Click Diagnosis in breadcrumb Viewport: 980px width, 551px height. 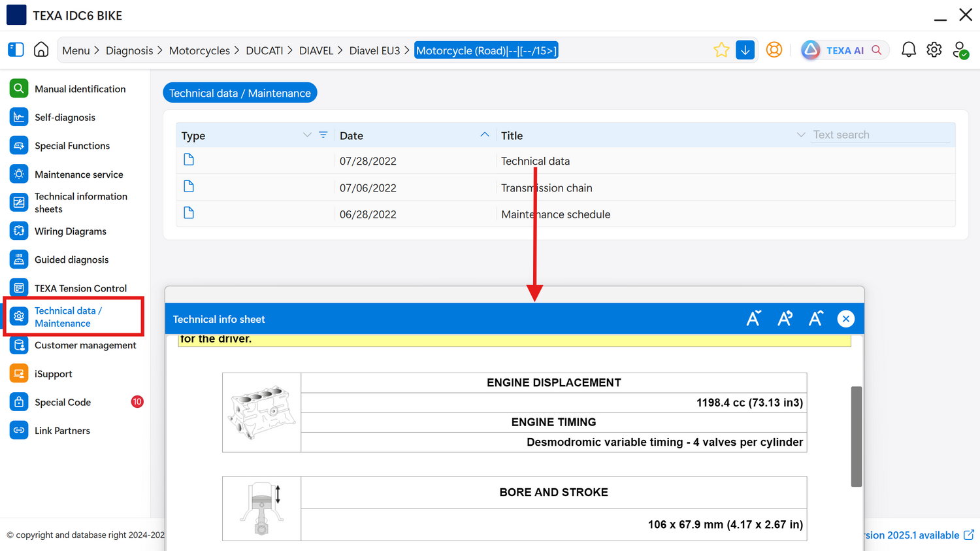click(129, 50)
